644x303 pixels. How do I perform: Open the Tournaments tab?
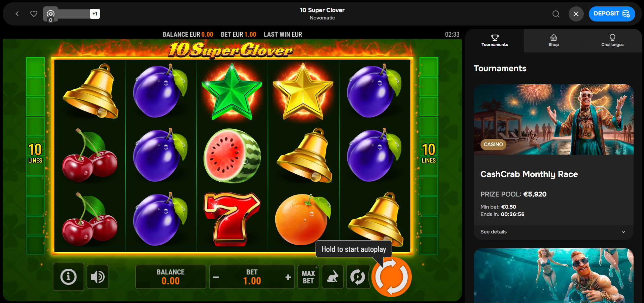[495, 40]
